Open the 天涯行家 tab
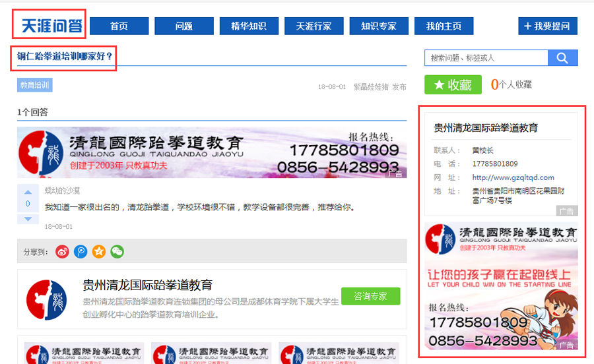This screenshot has width=594, height=364. 314,26
